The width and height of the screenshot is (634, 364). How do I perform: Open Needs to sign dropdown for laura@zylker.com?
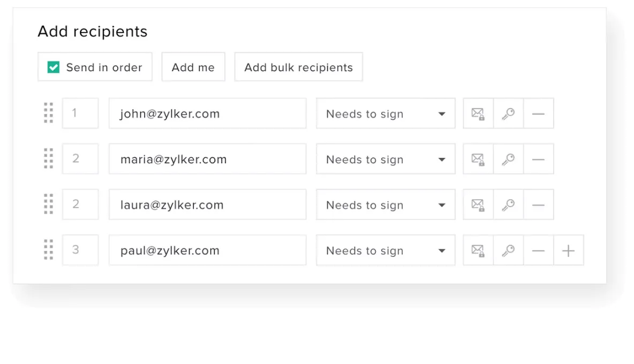(x=386, y=204)
